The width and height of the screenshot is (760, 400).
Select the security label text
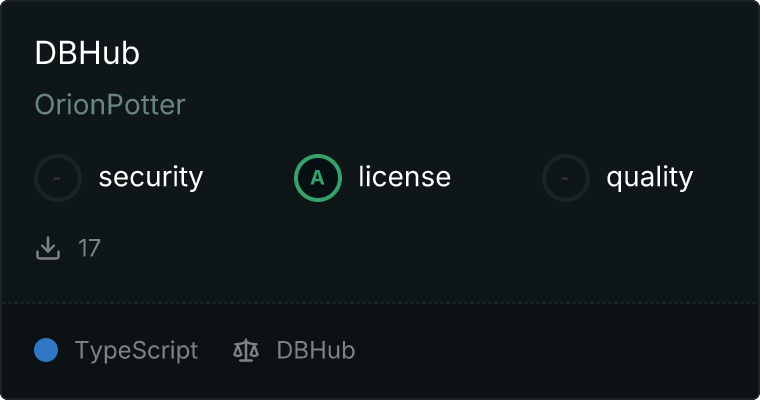click(x=151, y=177)
